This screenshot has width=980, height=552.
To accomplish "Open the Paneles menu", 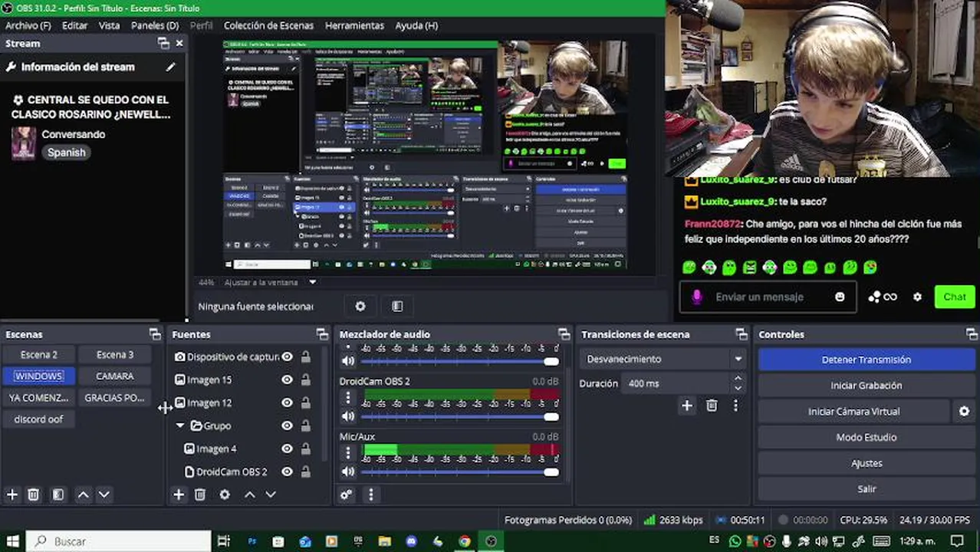I will 155,25.
